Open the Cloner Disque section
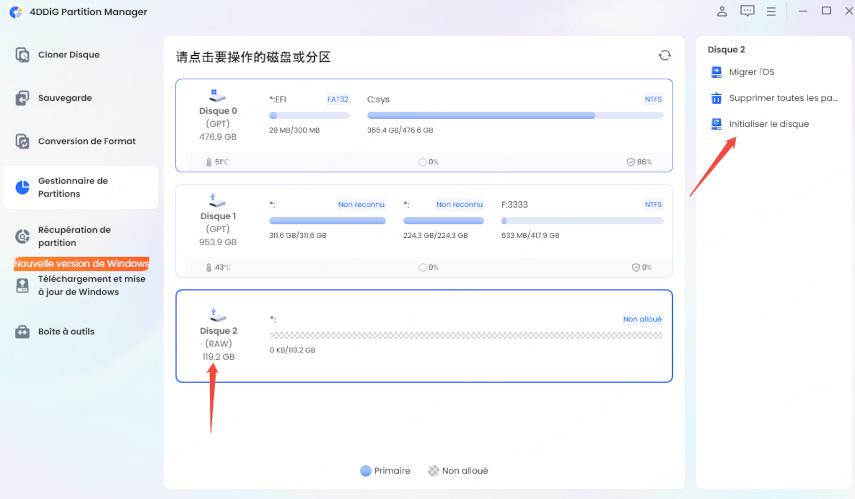The image size is (855, 499). tap(68, 55)
